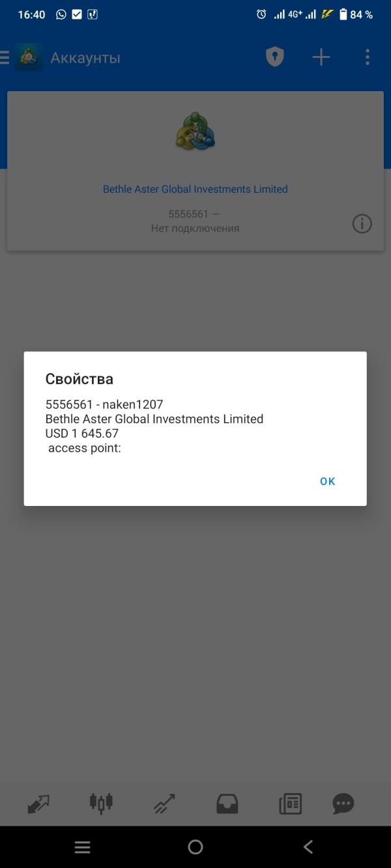Open the History inbox tab
The width and height of the screenshot is (391, 868).
click(x=227, y=804)
